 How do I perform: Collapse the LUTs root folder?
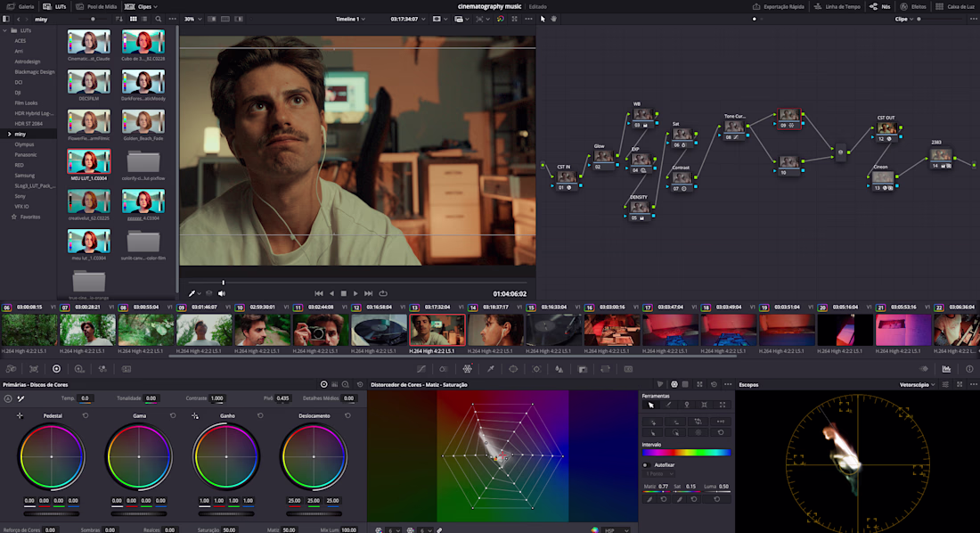5,30
